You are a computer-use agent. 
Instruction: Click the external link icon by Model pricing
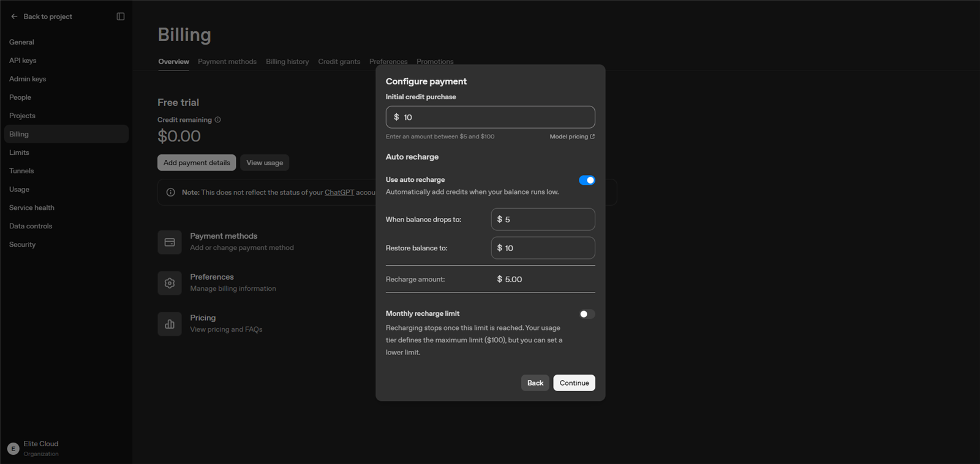click(592, 137)
